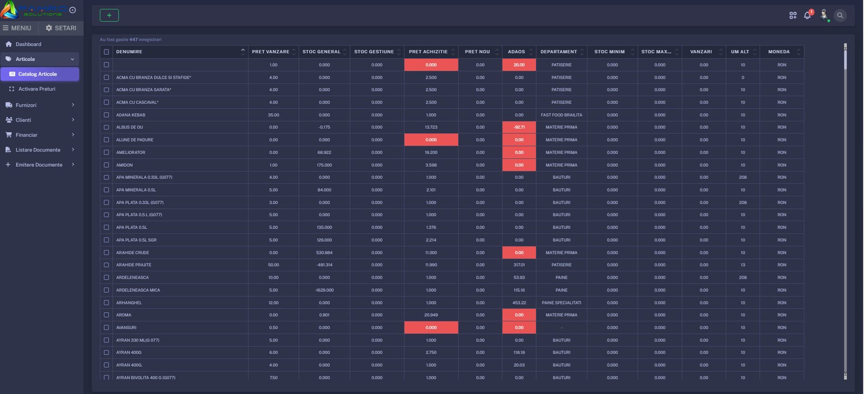Click the Dashboard home icon

click(9, 44)
